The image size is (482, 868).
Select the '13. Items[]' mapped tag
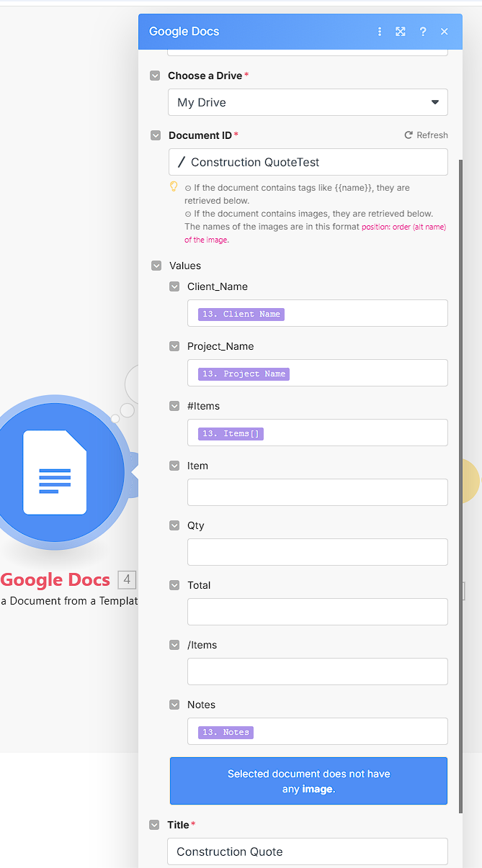coord(231,433)
